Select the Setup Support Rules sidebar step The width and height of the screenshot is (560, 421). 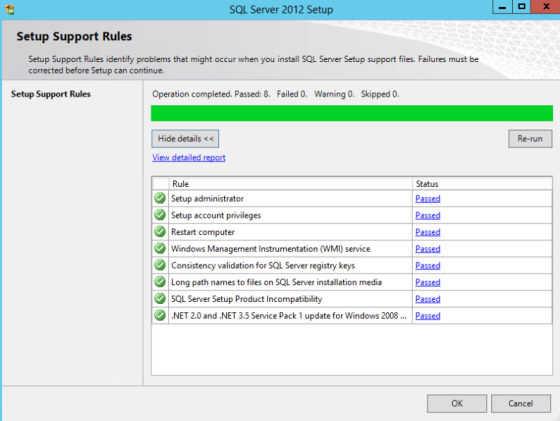[x=51, y=94]
